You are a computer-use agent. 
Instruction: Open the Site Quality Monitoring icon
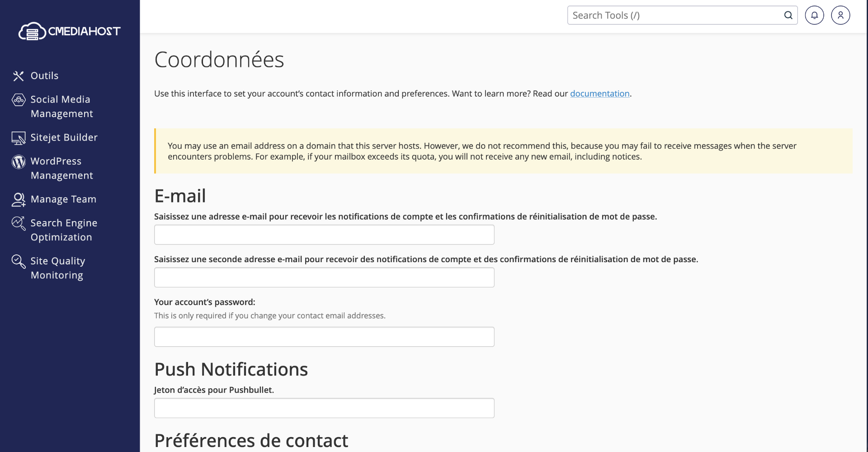click(x=19, y=261)
